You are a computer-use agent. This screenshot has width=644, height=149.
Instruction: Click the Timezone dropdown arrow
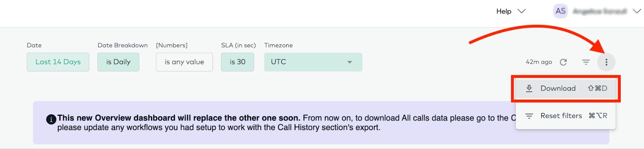(349, 62)
